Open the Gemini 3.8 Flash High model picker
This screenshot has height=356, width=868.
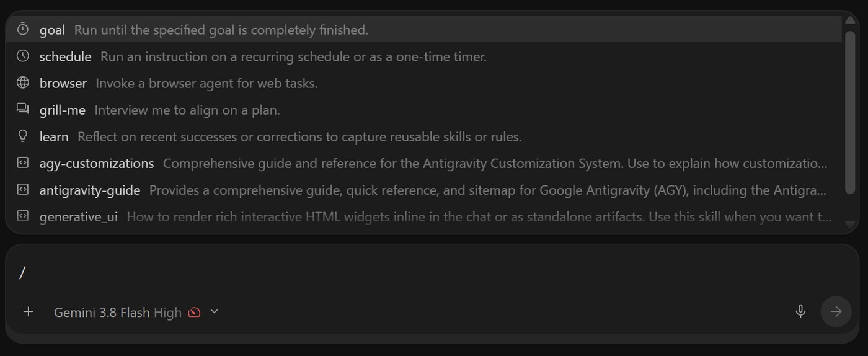click(x=118, y=313)
